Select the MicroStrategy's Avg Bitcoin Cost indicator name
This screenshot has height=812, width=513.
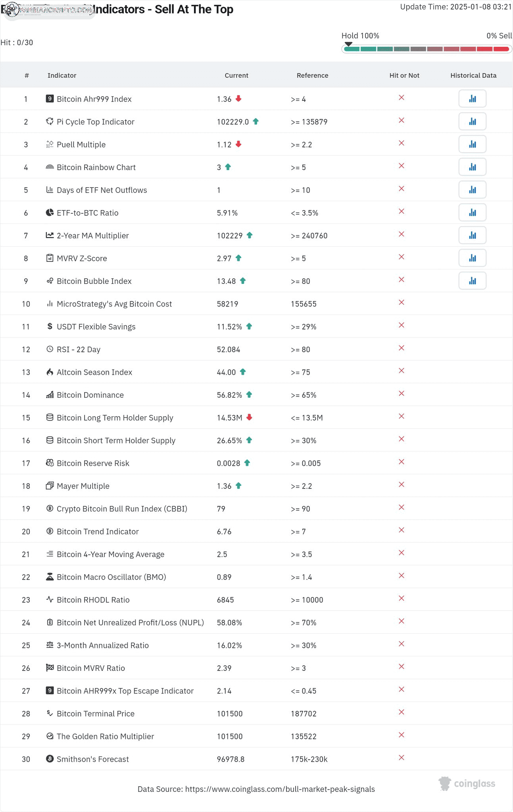coord(114,304)
